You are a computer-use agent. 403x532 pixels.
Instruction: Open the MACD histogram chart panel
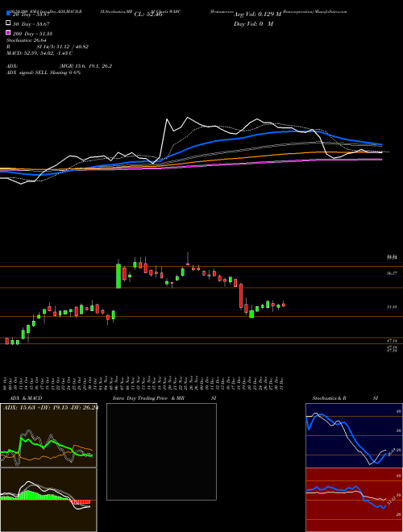48,500
